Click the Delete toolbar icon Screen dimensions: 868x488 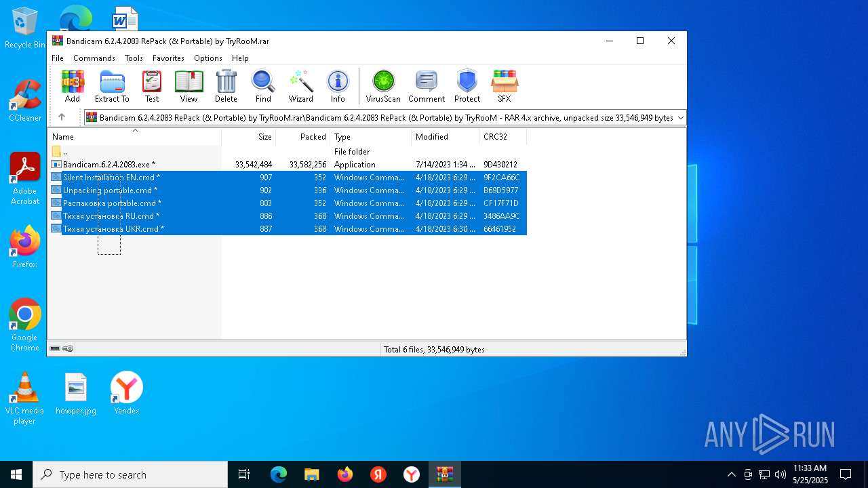226,86
